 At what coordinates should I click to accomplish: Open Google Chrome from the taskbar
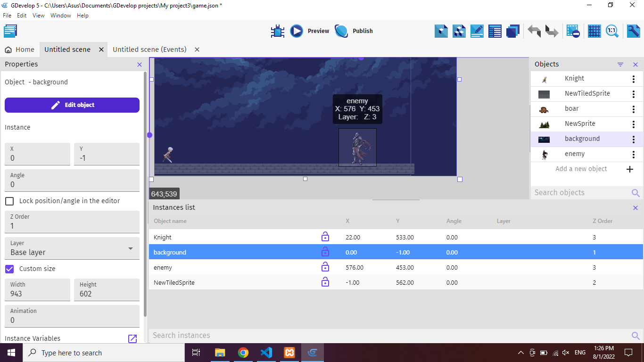coord(243,353)
